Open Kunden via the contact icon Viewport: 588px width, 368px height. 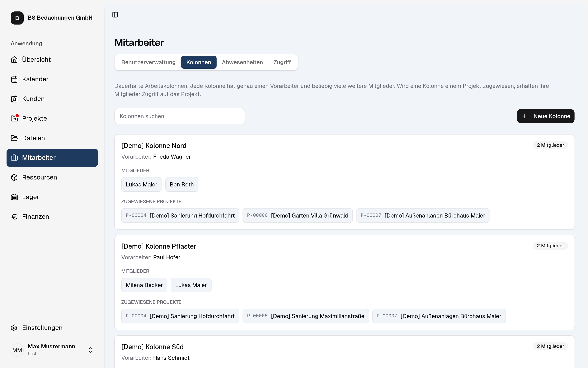(14, 99)
